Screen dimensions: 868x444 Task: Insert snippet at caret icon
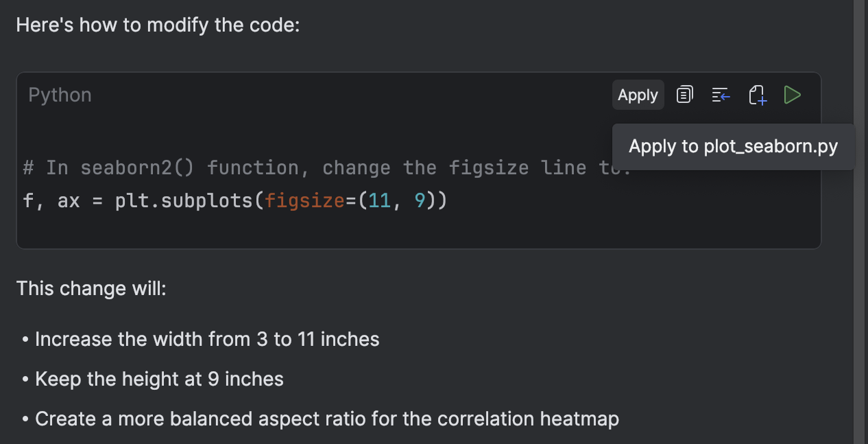click(x=721, y=95)
